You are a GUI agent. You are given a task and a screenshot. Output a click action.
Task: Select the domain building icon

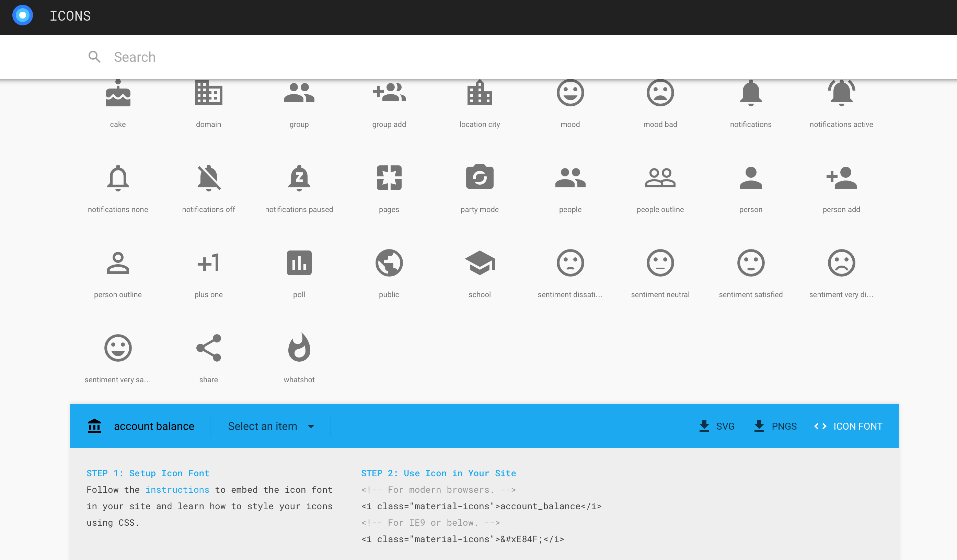(208, 93)
